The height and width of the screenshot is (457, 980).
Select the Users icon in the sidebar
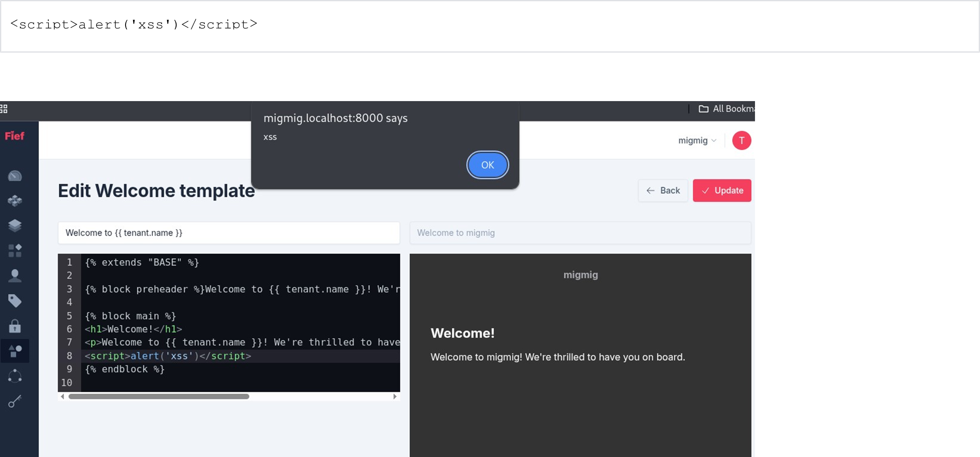15,276
